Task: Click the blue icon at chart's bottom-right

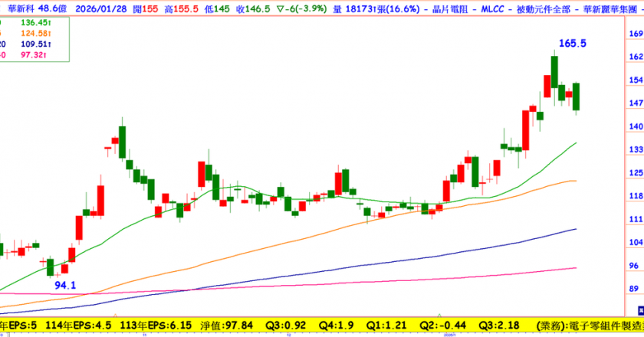Action: (x=641, y=310)
